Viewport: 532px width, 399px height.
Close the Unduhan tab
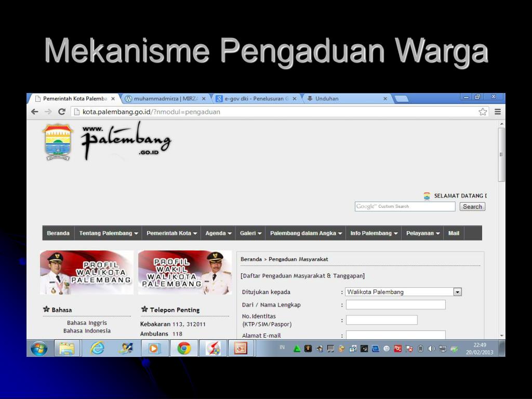(x=385, y=99)
